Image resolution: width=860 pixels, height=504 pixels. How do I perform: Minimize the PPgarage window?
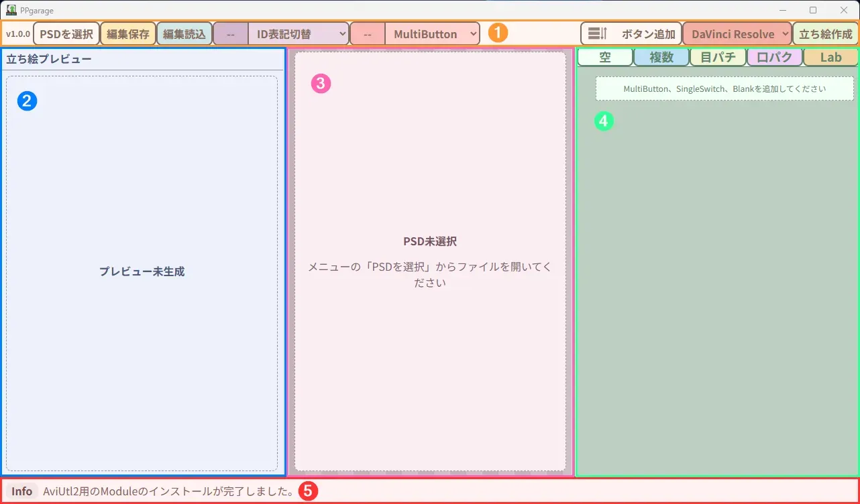click(782, 10)
